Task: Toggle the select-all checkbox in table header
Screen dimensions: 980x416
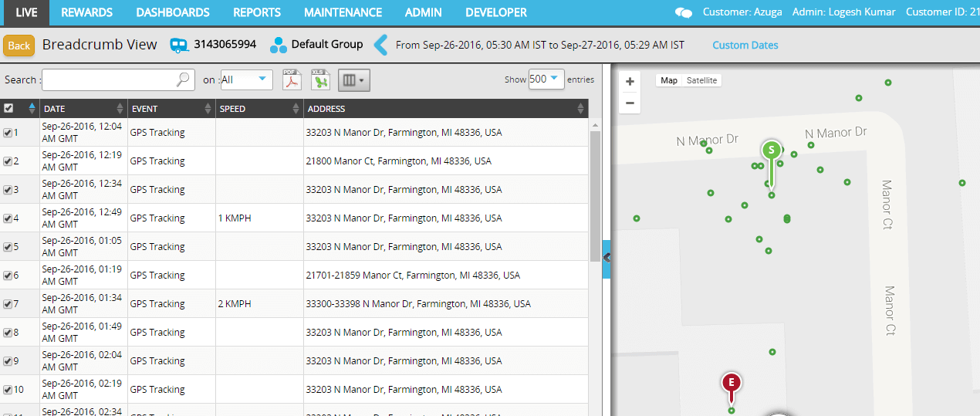Action: coord(8,108)
